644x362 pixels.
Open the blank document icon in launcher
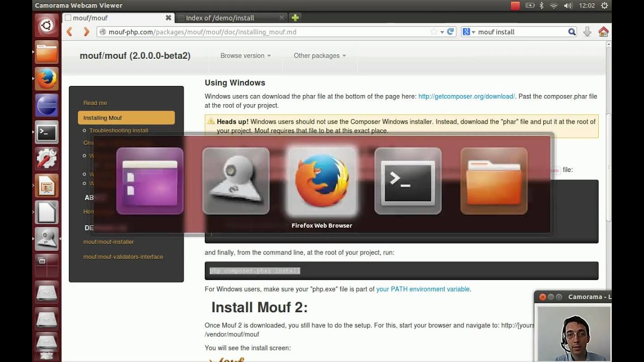coord(47,213)
